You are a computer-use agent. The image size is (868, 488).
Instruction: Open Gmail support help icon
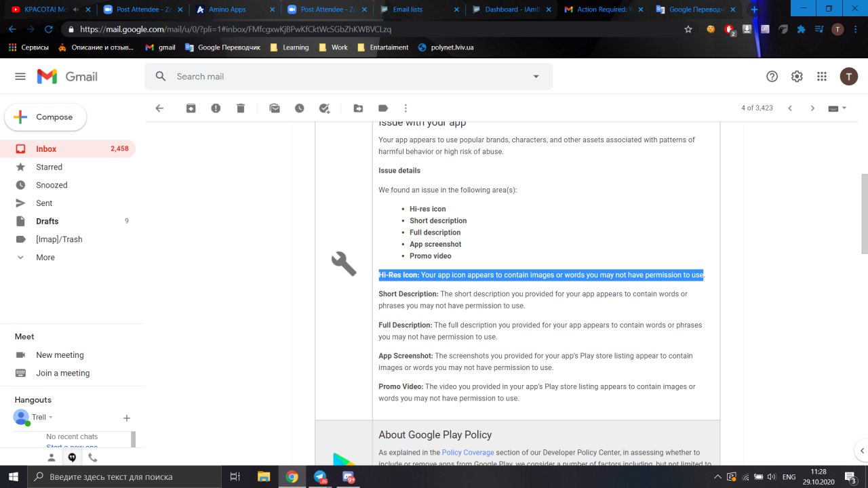pos(772,77)
